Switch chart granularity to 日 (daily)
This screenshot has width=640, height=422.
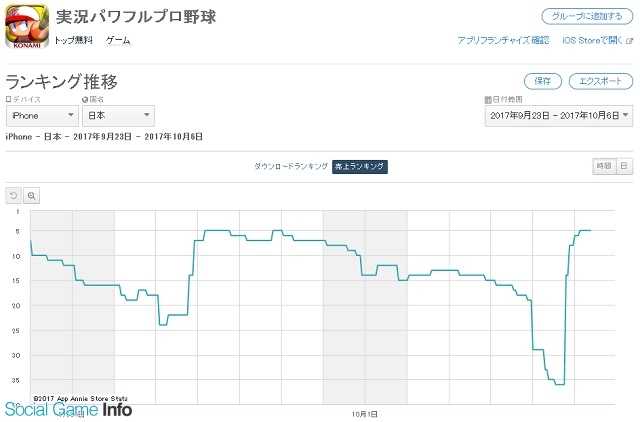tap(624, 166)
